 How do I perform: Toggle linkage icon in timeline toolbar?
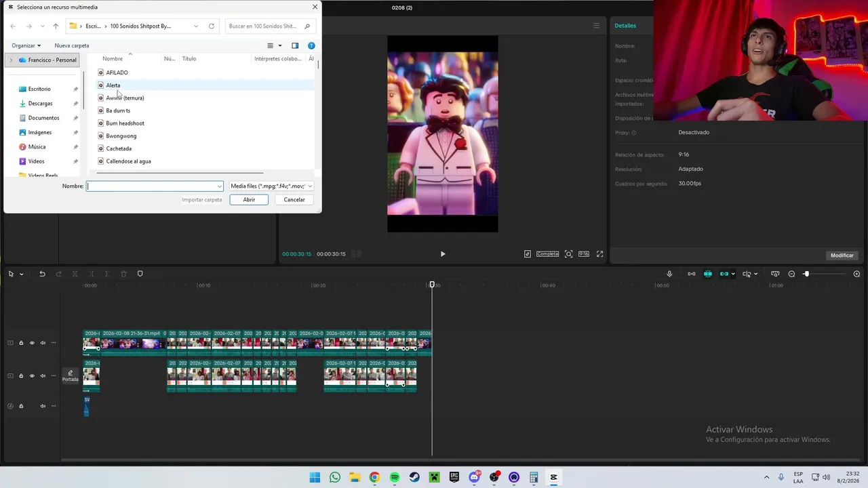click(724, 274)
